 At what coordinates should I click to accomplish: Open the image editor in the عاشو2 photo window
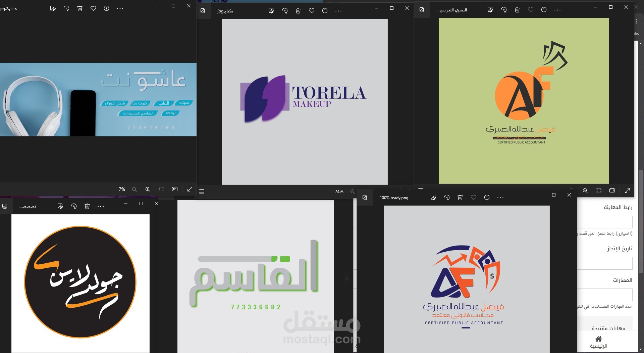[x=53, y=8]
